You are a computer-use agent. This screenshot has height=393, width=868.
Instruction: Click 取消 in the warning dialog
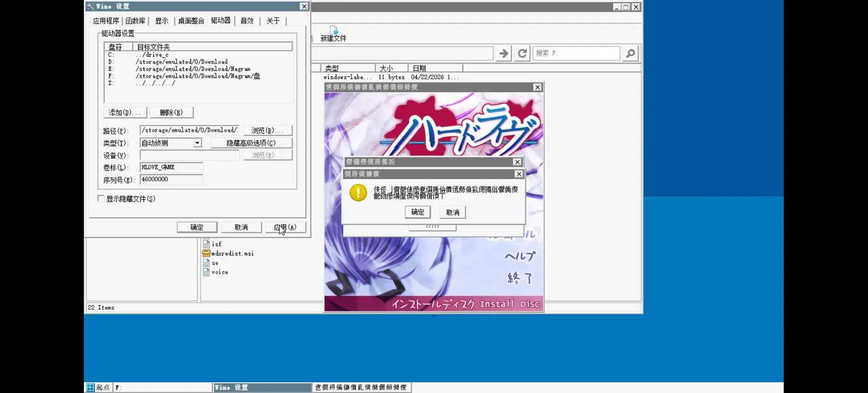pyautogui.click(x=453, y=212)
